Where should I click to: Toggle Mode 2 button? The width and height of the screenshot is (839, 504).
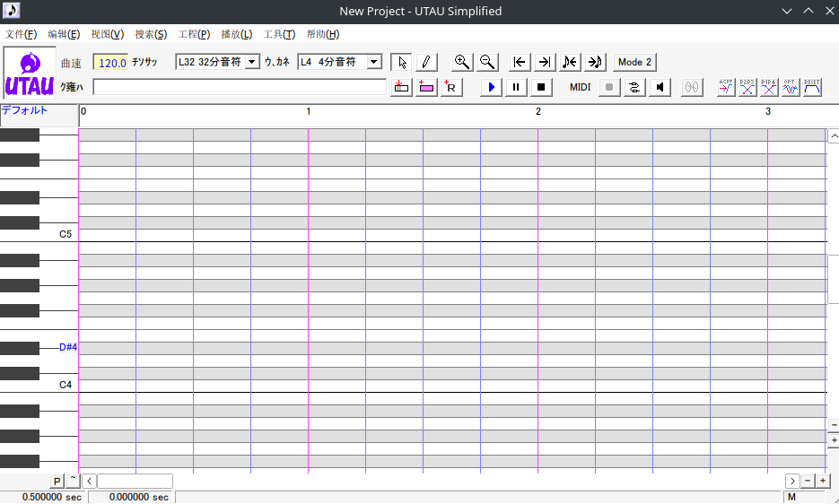(634, 62)
